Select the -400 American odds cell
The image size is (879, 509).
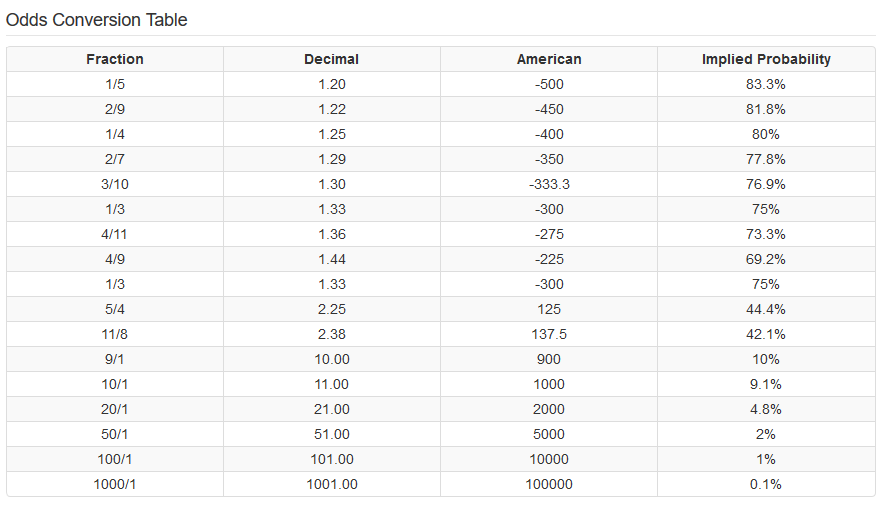549,134
